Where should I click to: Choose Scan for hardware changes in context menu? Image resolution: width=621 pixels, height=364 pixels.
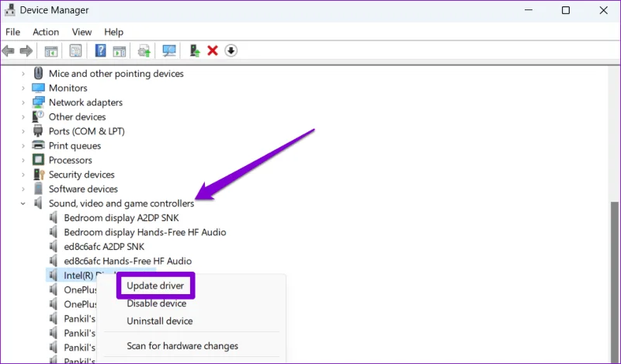[x=182, y=346]
